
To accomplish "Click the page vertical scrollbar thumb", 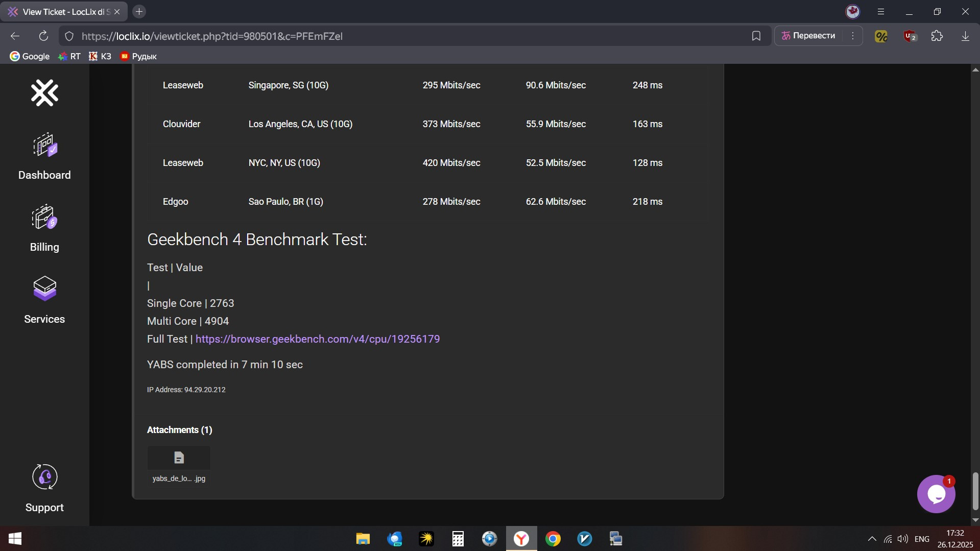I will click(975, 491).
